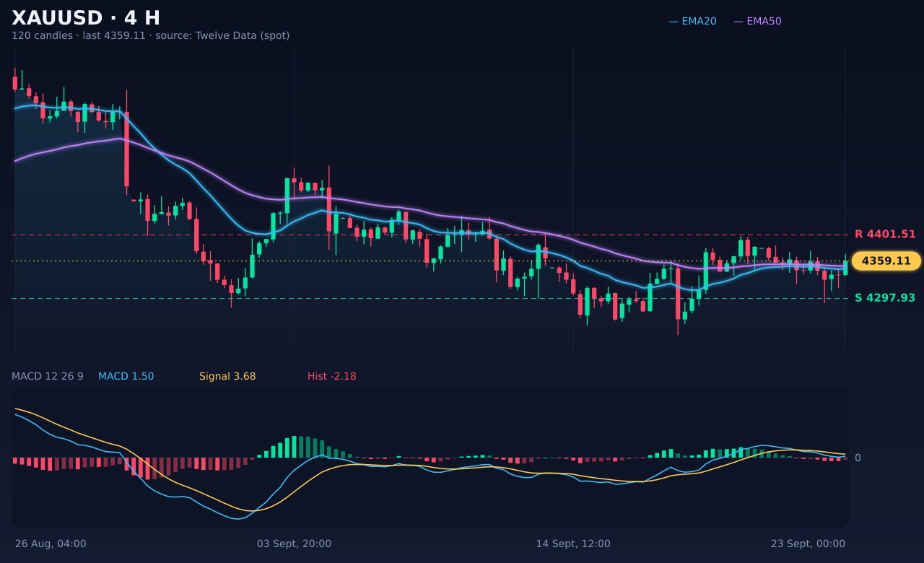924x563 pixels.
Task: Select the EMA20 legend entry
Action: (x=692, y=21)
